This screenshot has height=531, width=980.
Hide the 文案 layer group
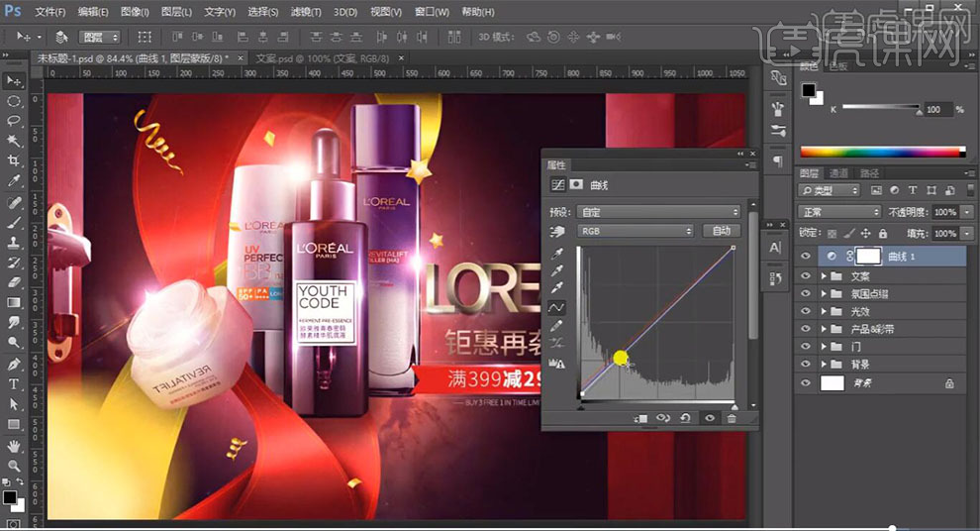pyautogui.click(x=806, y=275)
